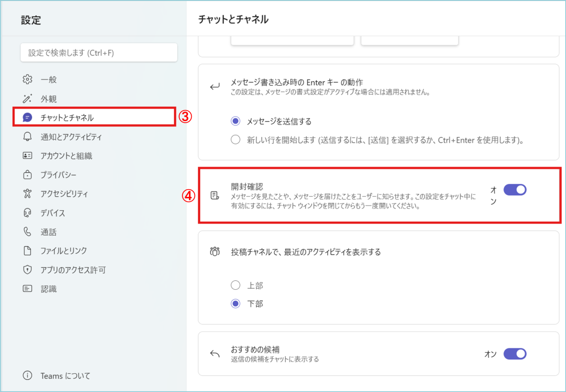Click the magic wand icon for 外観

(27, 99)
